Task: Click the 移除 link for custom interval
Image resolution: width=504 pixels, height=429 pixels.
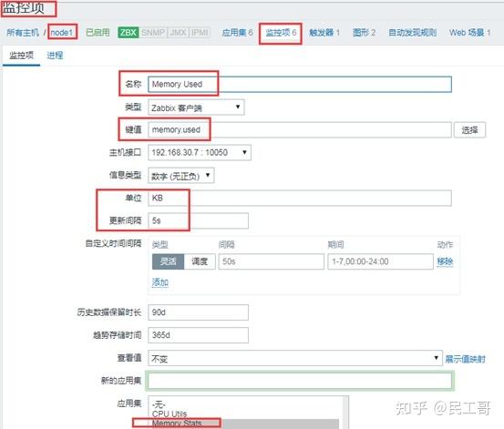Action: [x=445, y=261]
